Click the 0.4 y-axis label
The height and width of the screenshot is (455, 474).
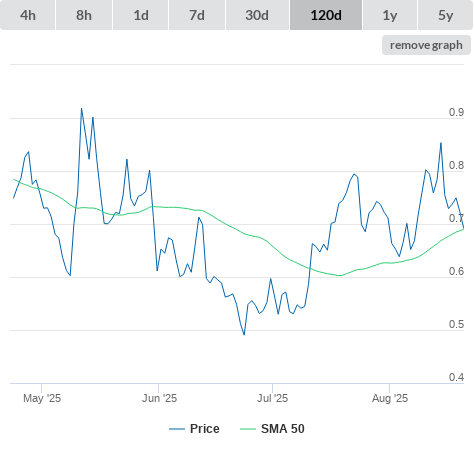(x=456, y=377)
